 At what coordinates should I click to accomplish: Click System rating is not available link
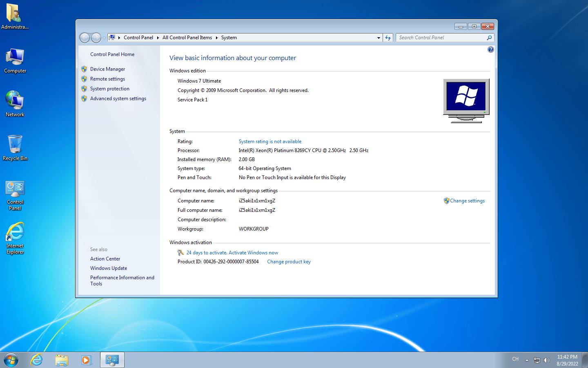270,141
